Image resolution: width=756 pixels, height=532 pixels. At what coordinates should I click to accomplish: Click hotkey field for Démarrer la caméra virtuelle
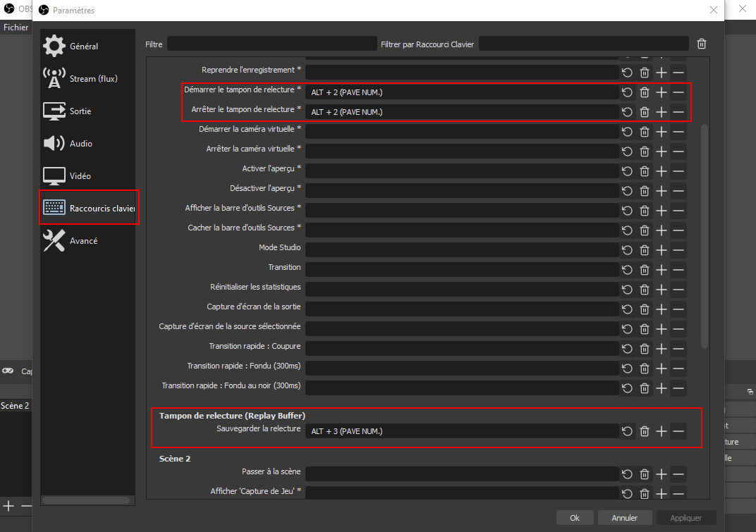coord(462,132)
